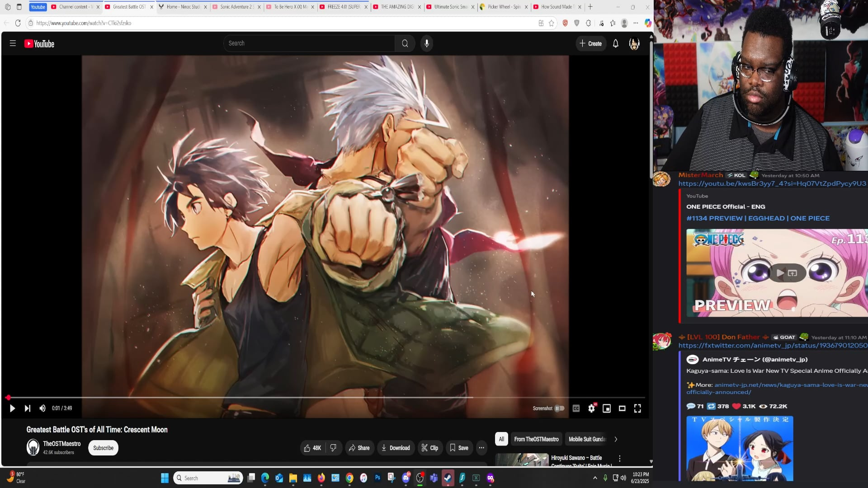Open the Kaguya-sama announcement image
Viewport: 868px width, 488px height.
(x=740, y=448)
